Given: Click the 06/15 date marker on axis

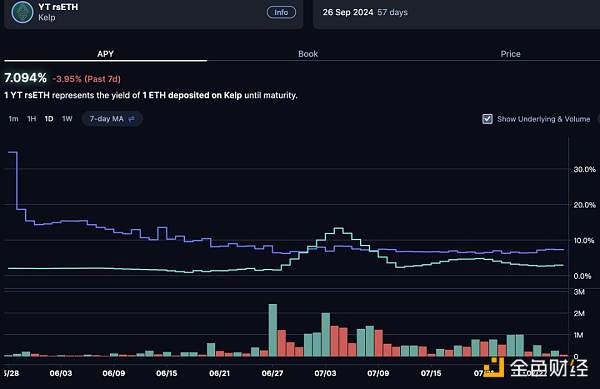Looking at the screenshot, I should [166, 373].
